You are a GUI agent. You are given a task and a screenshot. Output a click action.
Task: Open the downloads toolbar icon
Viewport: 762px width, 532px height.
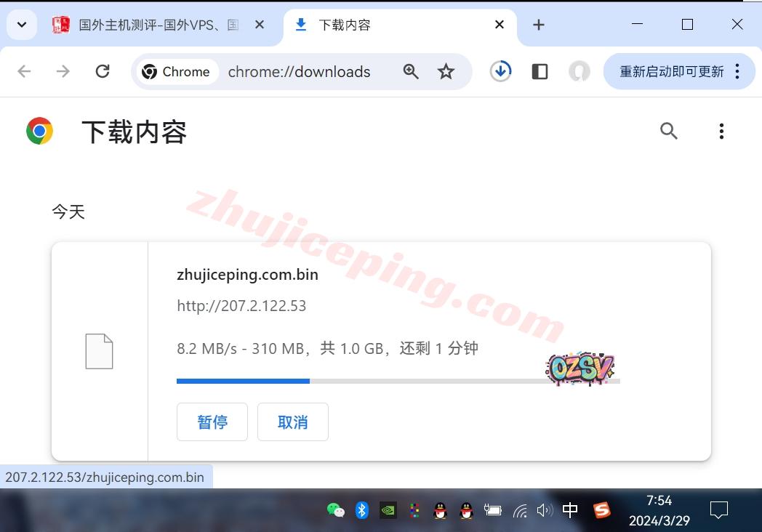(x=500, y=71)
